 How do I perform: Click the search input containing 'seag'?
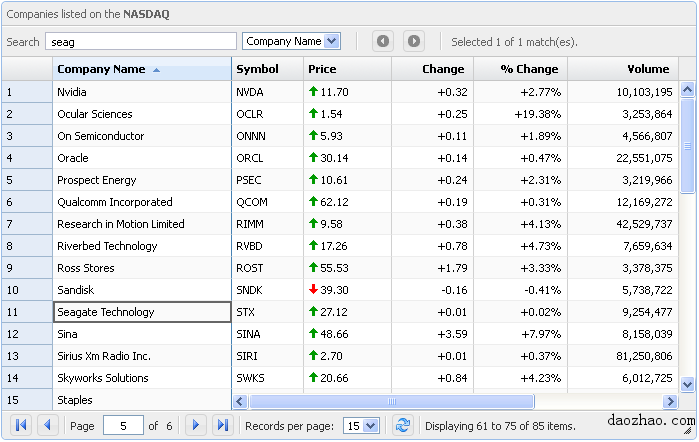pos(140,41)
